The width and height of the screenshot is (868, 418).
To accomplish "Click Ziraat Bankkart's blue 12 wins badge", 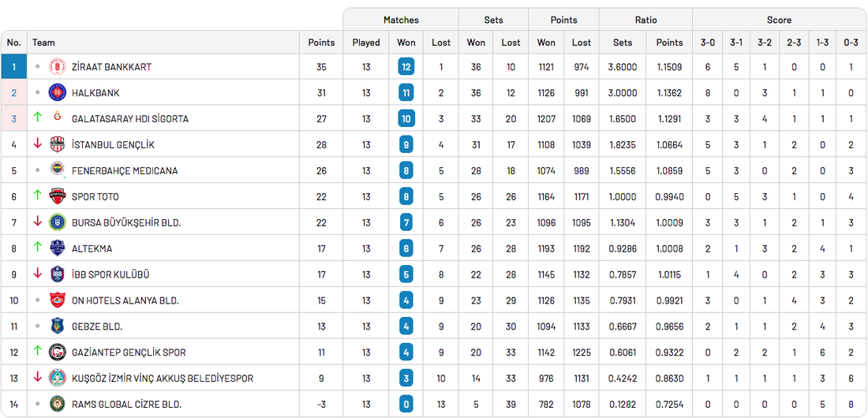I will [x=406, y=67].
